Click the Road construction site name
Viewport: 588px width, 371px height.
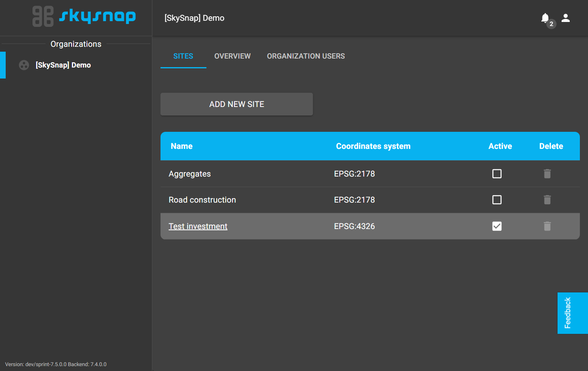click(x=202, y=200)
